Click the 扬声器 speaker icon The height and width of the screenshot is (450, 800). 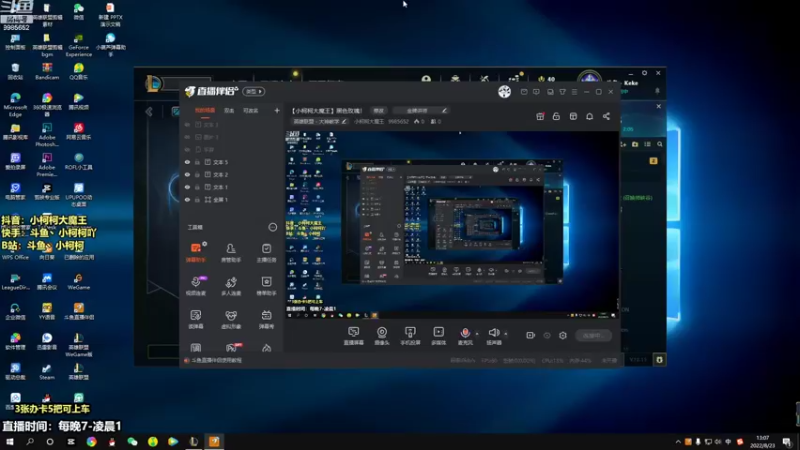tap(493, 333)
